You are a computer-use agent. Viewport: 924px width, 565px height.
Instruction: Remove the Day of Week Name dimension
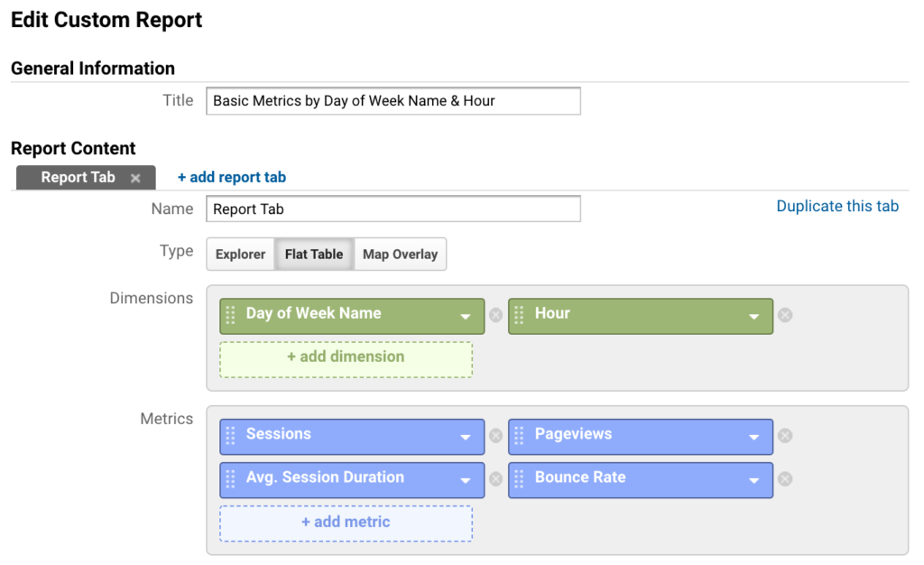coord(495,315)
